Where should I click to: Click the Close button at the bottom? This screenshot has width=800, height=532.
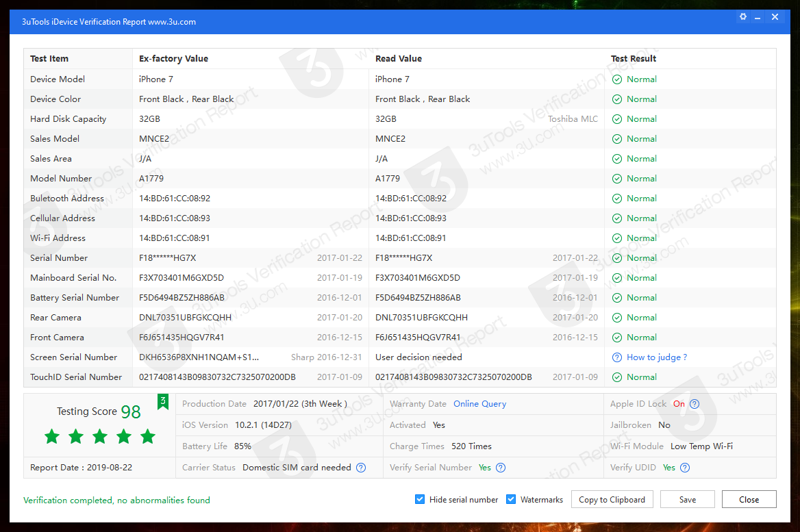(749, 499)
